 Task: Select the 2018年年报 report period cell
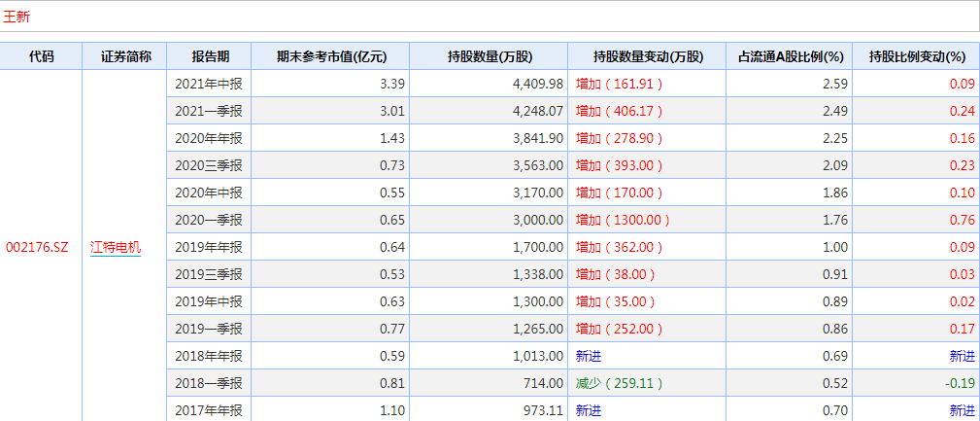coord(210,356)
